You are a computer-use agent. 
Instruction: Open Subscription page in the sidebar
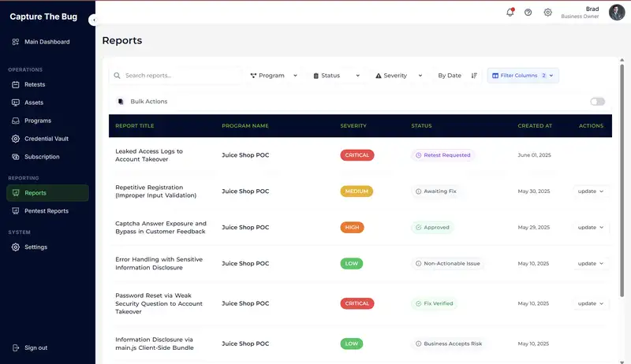click(42, 157)
